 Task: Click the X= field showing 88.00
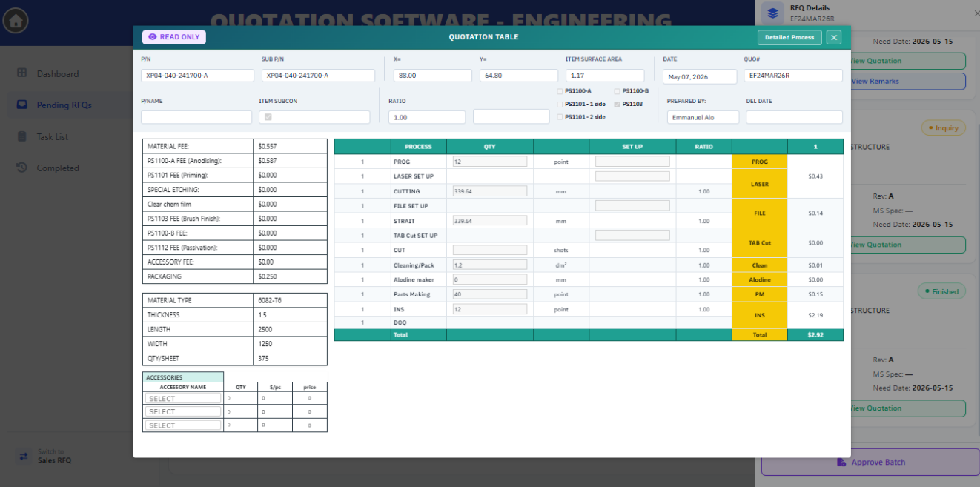tap(433, 76)
